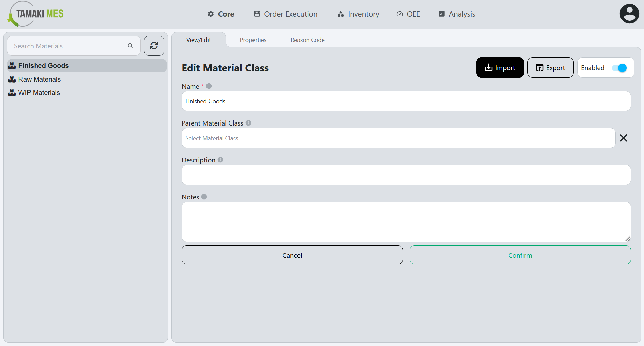Switch to the Properties tab

pos(253,40)
